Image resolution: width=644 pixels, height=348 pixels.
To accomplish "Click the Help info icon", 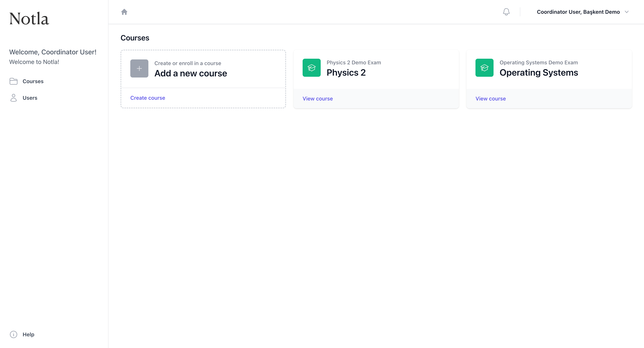I will pyautogui.click(x=14, y=334).
